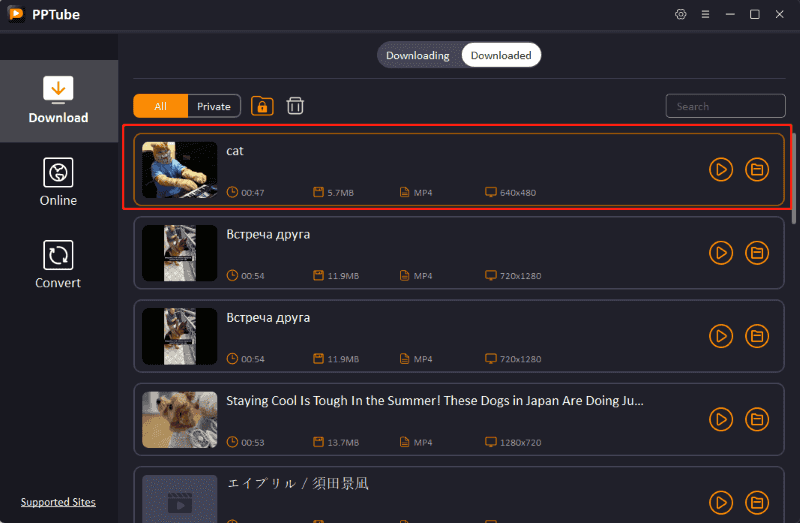Click the file size icon beside 5.7MB
800x523 pixels.
pos(318,192)
